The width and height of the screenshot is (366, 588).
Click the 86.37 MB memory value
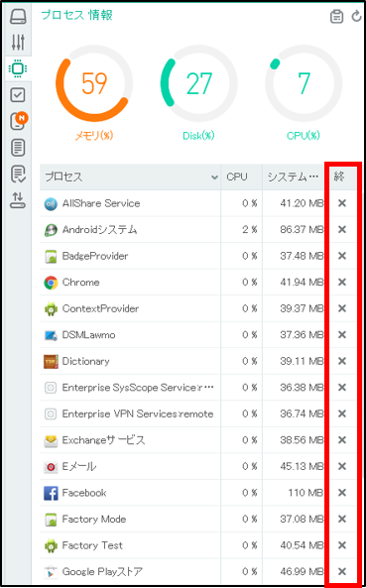[x=302, y=229]
